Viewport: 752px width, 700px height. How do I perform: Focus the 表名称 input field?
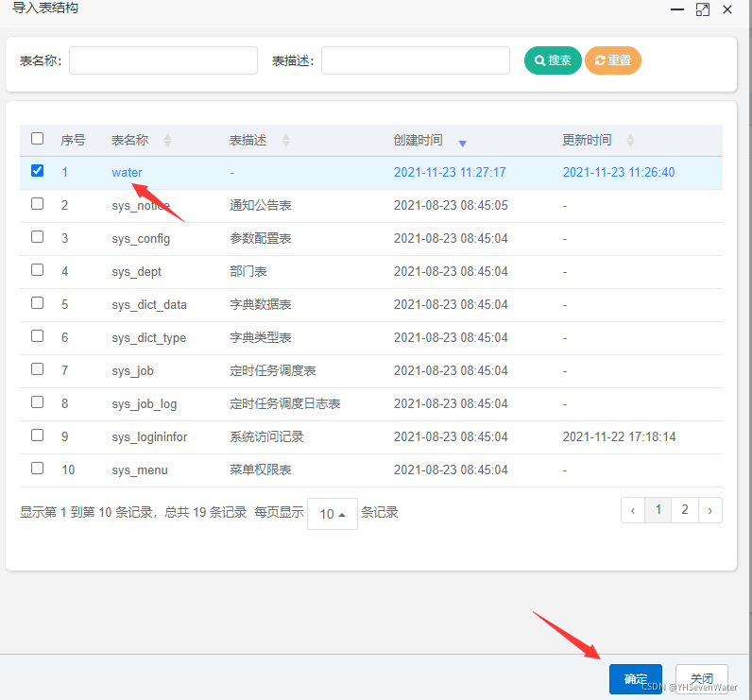(x=163, y=60)
